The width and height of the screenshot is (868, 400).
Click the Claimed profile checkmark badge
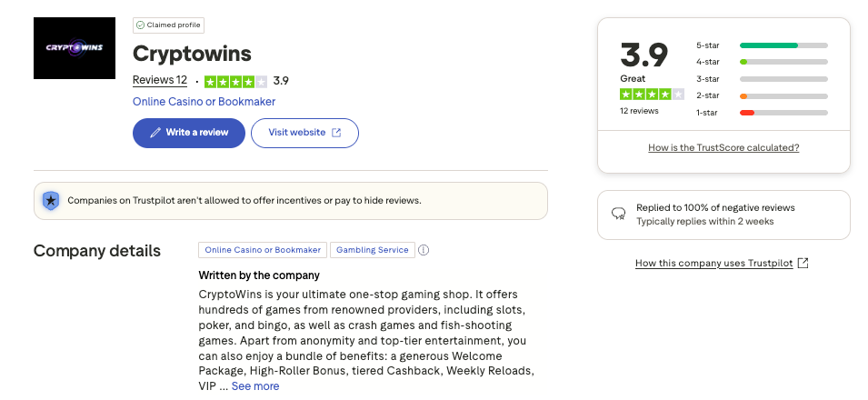point(140,25)
